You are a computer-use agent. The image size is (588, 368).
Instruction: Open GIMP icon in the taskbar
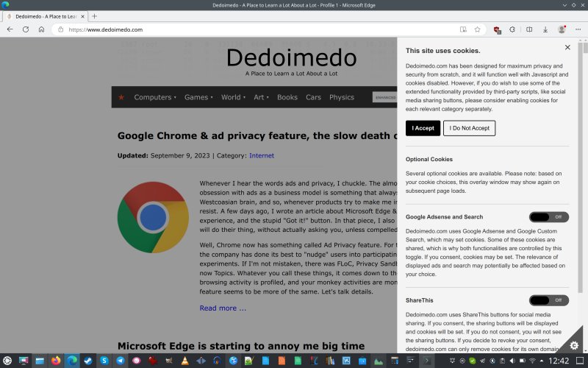click(169, 361)
